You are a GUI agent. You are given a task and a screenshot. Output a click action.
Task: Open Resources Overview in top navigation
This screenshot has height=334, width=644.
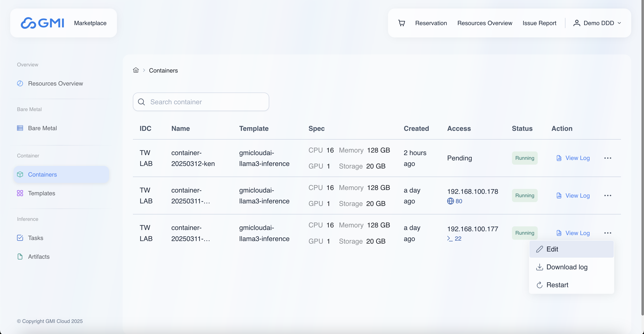tap(484, 23)
